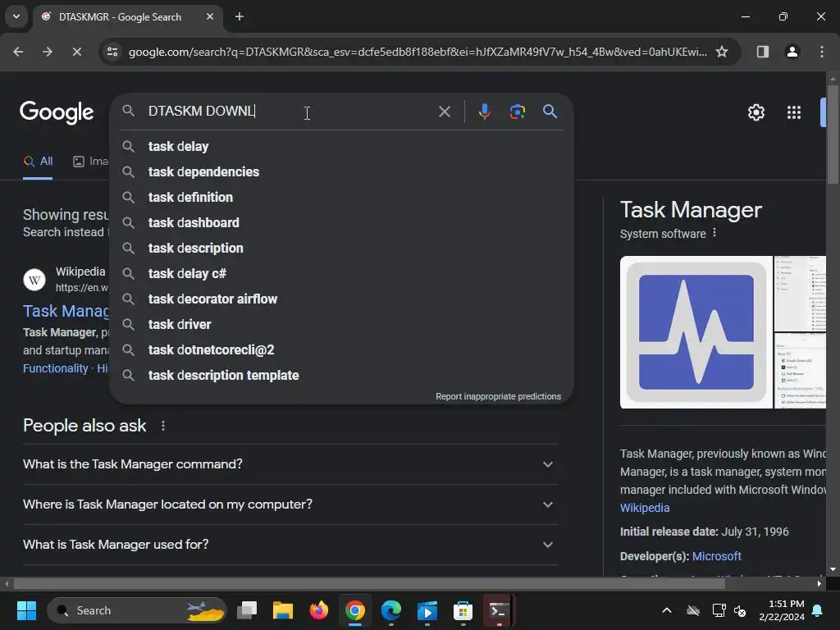Open the tab search dropdown

16,16
